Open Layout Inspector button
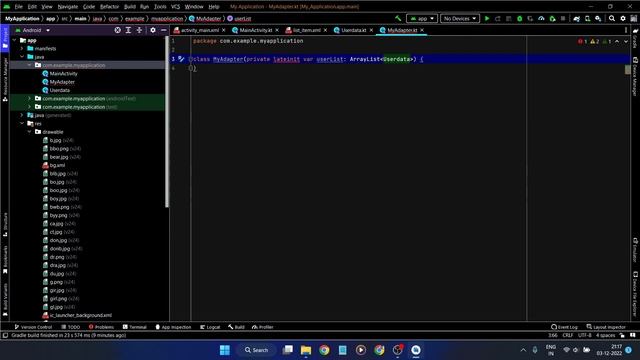 (x=606, y=327)
